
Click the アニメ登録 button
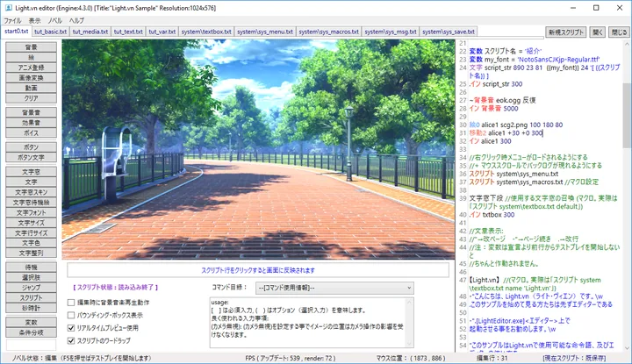pyautogui.click(x=31, y=68)
